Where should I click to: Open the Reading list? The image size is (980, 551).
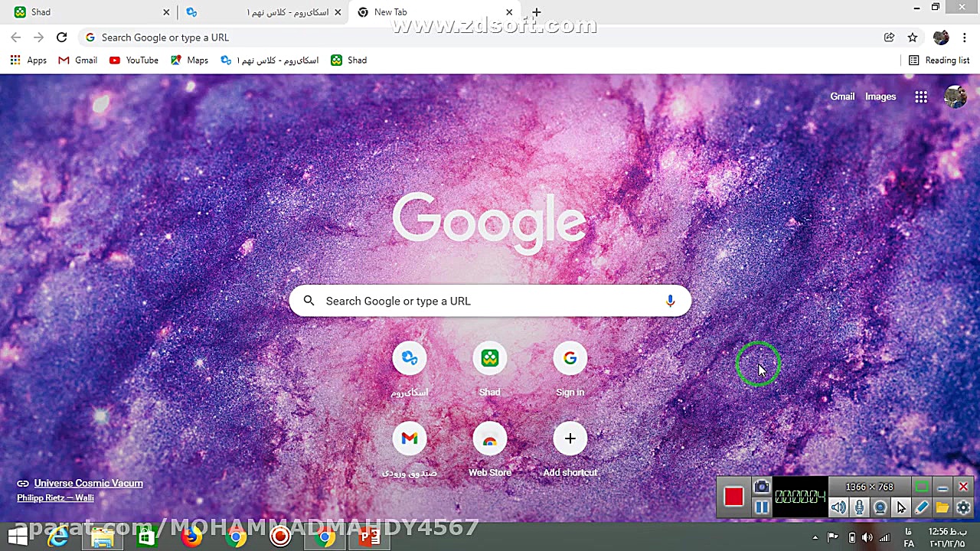(x=939, y=60)
